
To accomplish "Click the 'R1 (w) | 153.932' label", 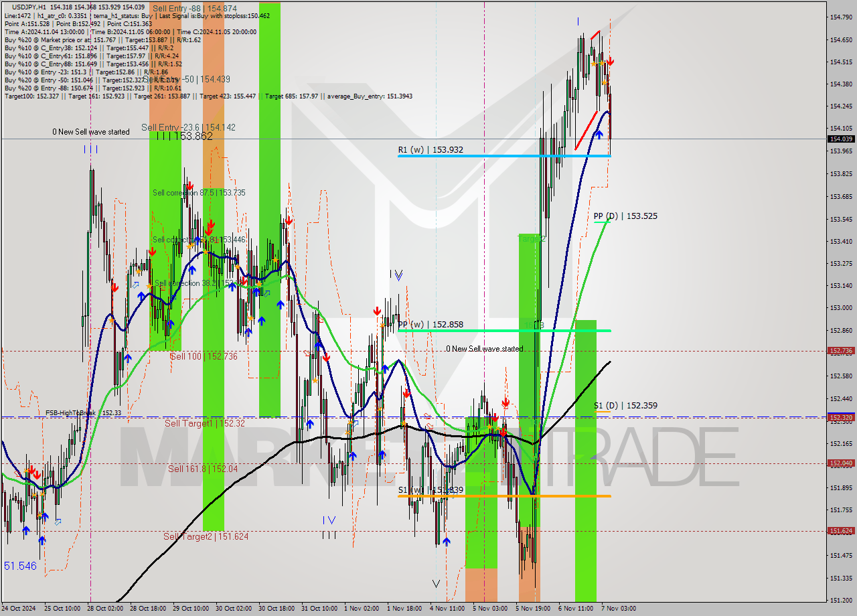I will (431, 150).
